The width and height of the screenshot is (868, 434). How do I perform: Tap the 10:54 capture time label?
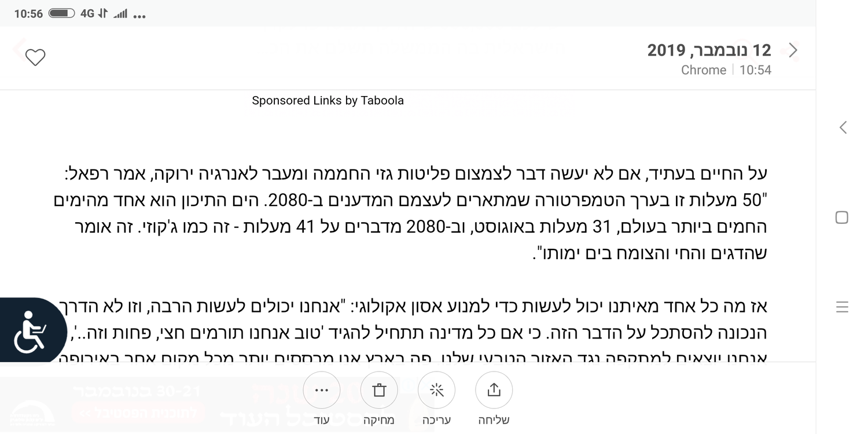pyautogui.click(x=755, y=70)
